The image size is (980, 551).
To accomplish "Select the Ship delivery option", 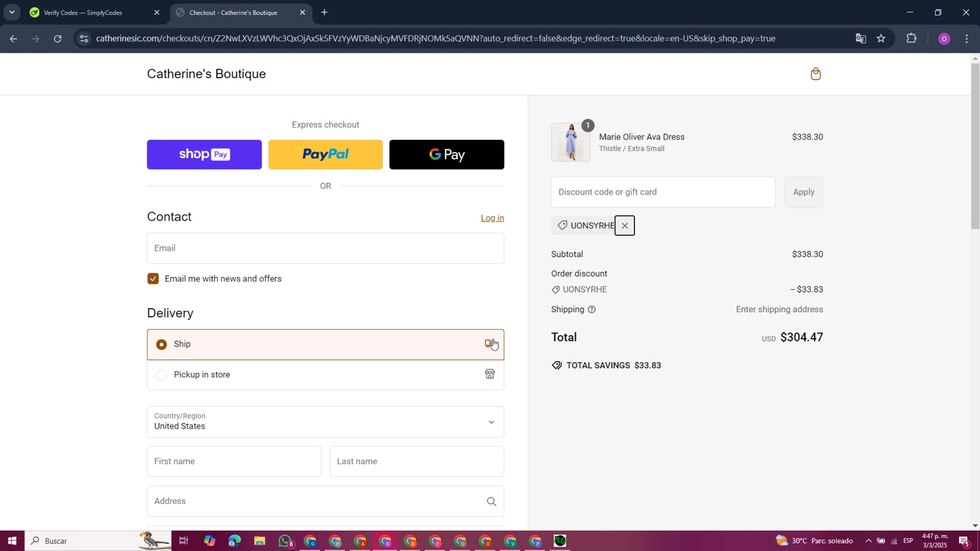I will point(325,344).
